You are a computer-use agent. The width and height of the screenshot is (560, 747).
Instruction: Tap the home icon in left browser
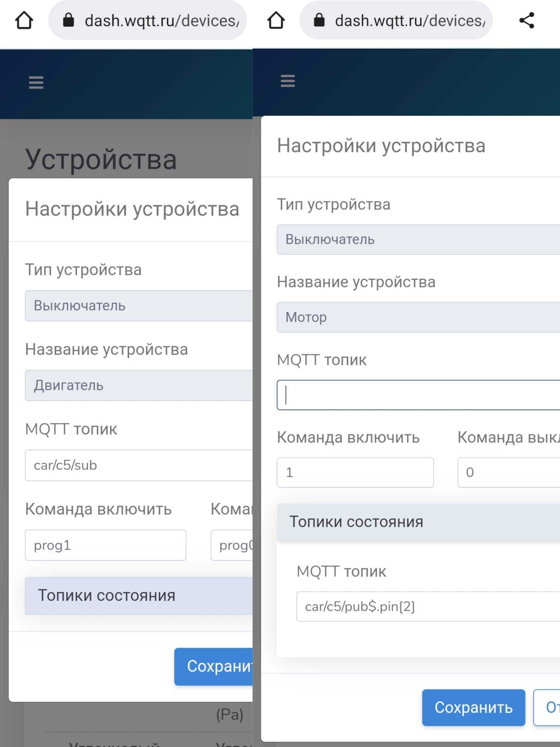click(x=24, y=20)
